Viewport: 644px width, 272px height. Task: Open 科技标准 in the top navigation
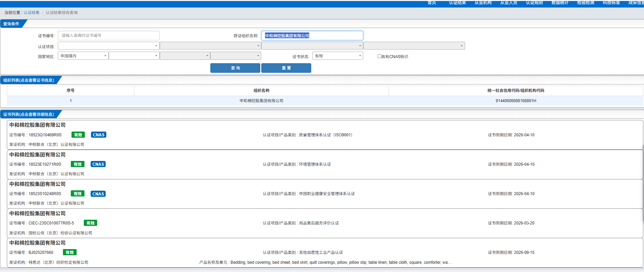(611, 3)
